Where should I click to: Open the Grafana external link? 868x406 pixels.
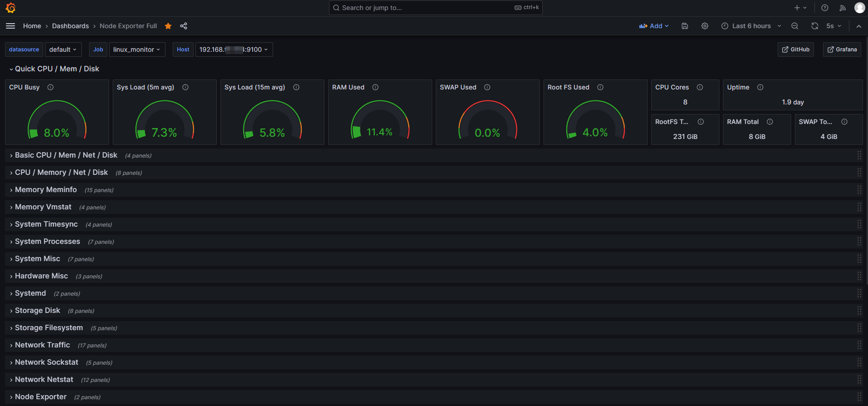click(x=842, y=50)
